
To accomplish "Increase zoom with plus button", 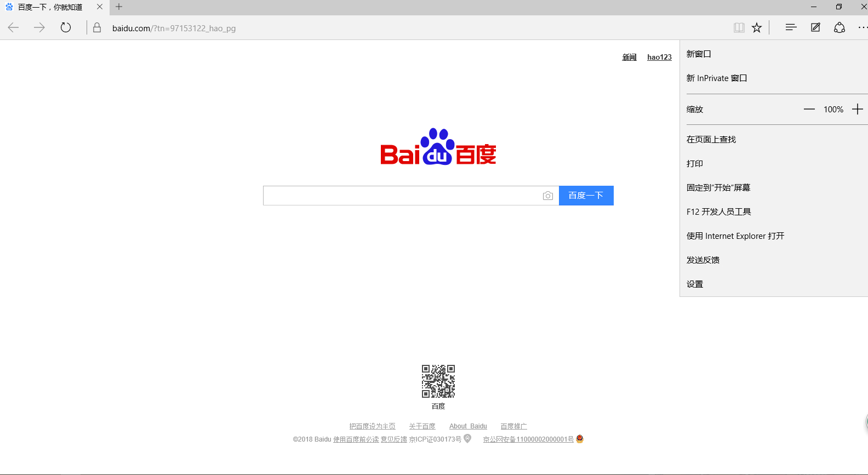I will pyautogui.click(x=858, y=109).
